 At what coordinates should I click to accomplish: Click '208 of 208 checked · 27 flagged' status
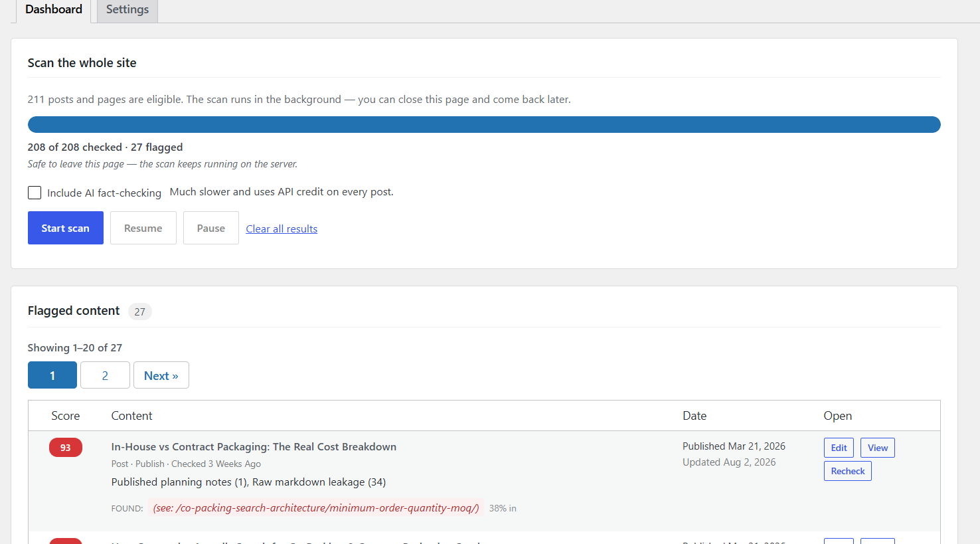click(105, 147)
